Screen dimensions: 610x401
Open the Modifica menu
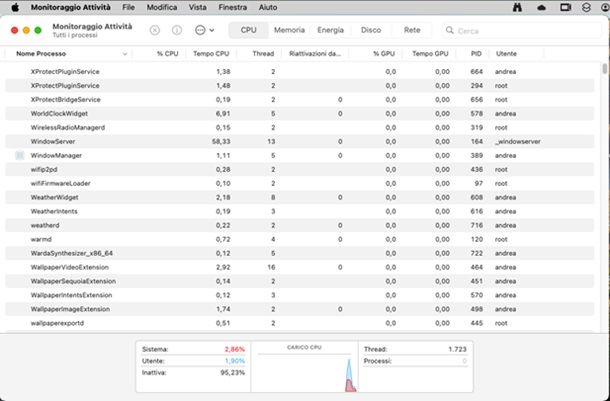[162, 7]
